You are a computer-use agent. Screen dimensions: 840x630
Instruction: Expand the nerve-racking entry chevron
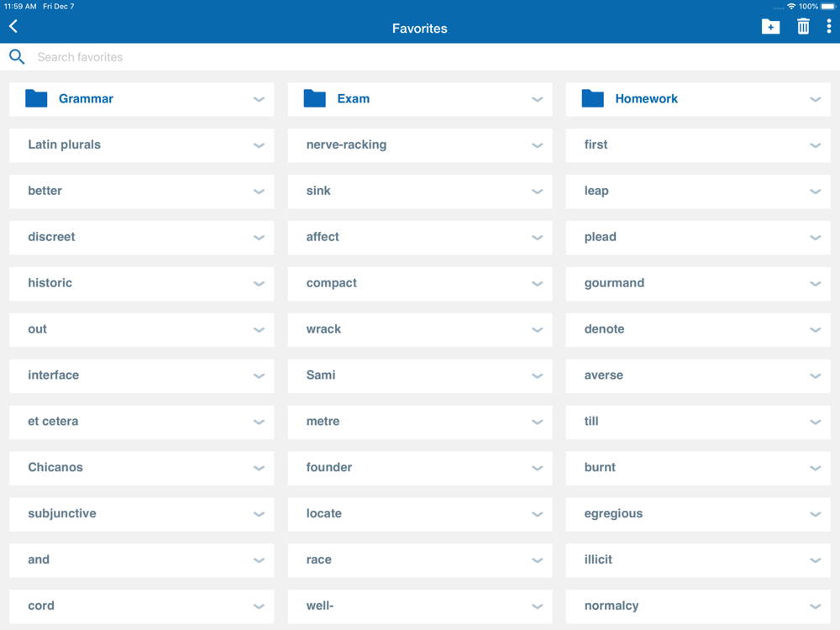tap(538, 145)
